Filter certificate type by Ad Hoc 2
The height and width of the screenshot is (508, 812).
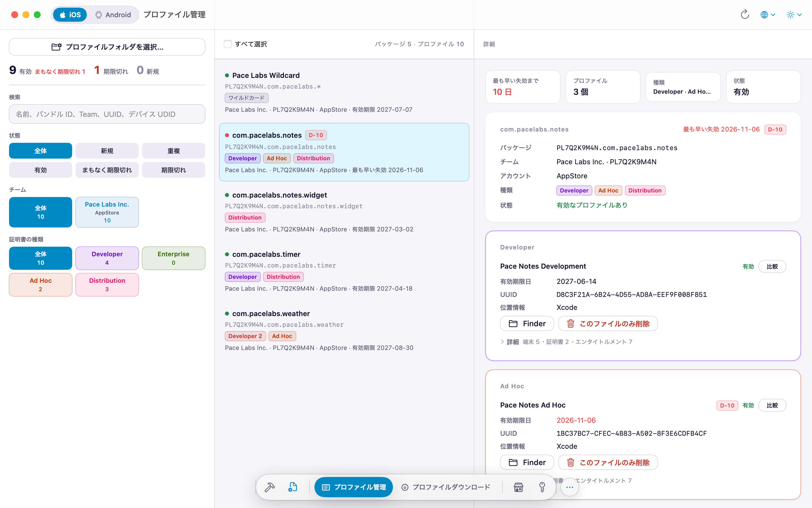41,284
